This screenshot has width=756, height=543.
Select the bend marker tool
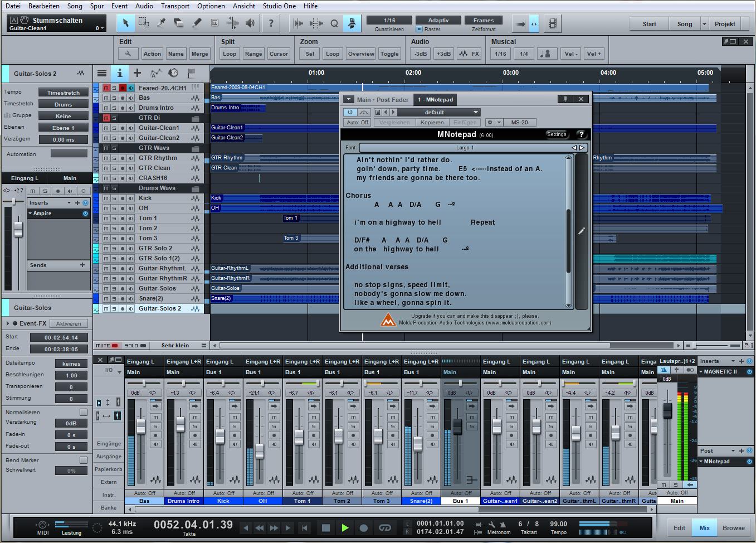(x=232, y=23)
